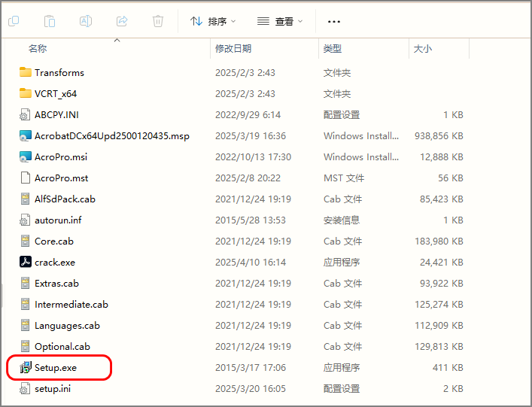Open the 排序 sort dropdown
The height and width of the screenshot is (407, 532).
point(213,21)
